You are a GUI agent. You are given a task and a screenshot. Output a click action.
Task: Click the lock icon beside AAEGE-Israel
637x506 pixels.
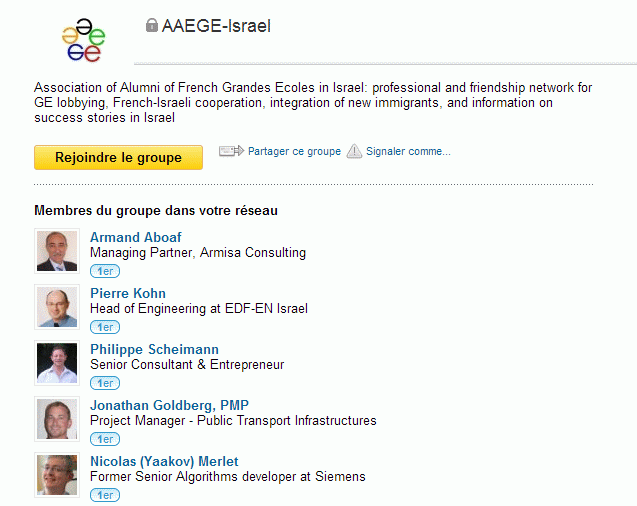[x=152, y=25]
